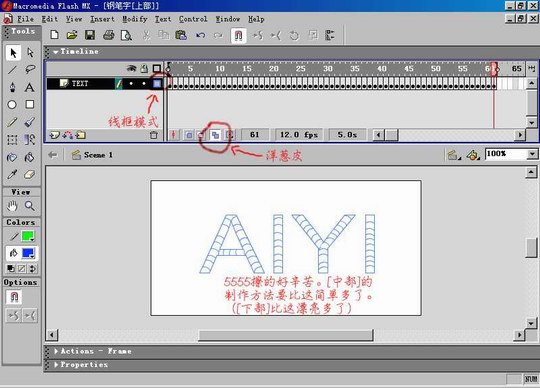The width and height of the screenshot is (540, 388).
Task: Select the Paint Bucket tool
Action: (30, 157)
